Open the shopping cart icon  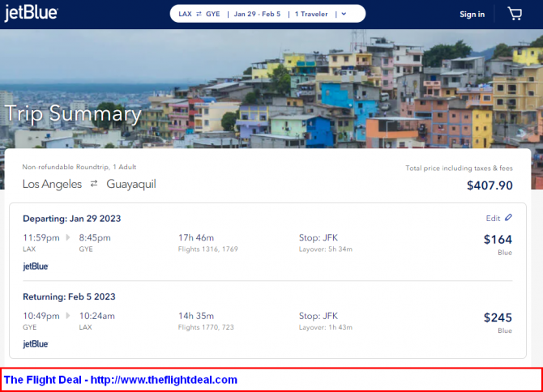515,14
